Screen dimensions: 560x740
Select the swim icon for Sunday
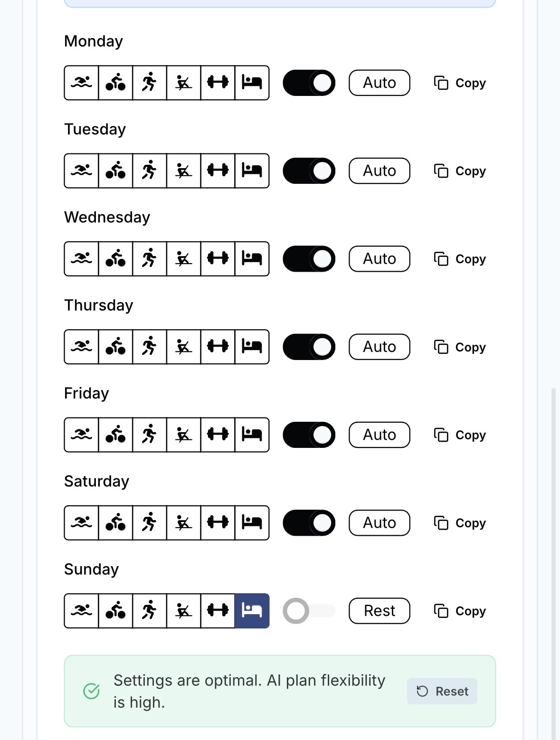point(81,611)
